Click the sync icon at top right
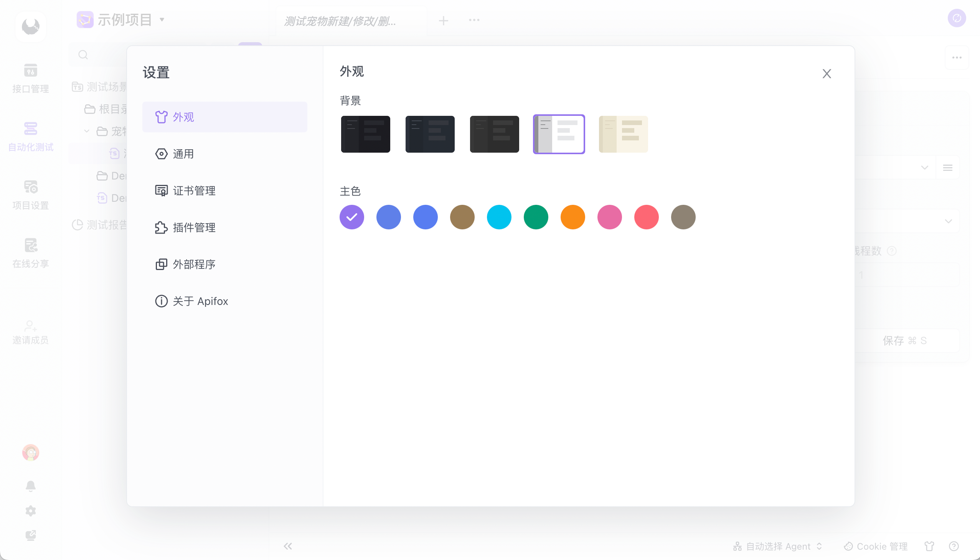This screenshot has height=560, width=980. (x=956, y=18)
